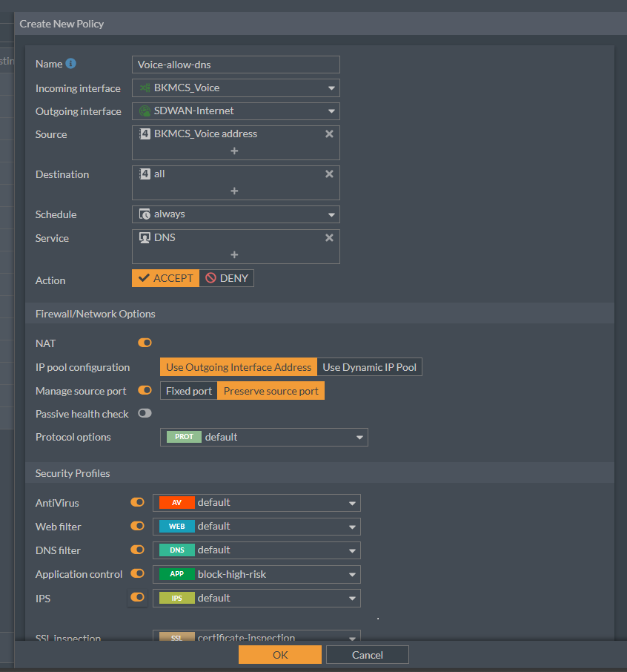Screen dimensions: 627x672
Task: Click the Name input field
Action: click(x=236, y=65)
